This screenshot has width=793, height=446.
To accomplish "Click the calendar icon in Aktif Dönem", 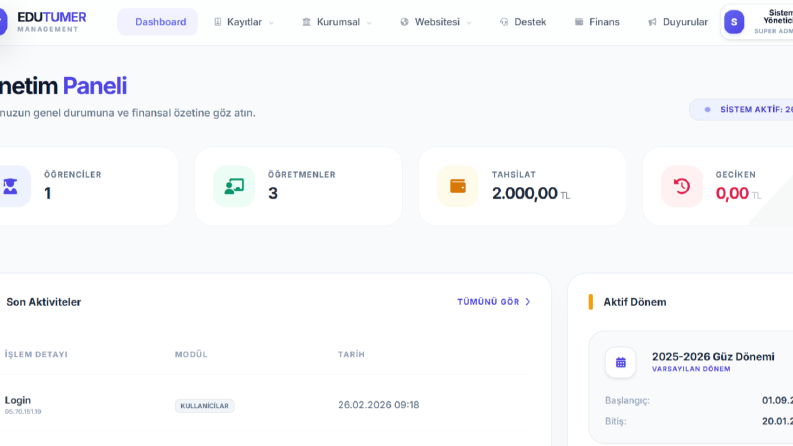I will 621,363.
